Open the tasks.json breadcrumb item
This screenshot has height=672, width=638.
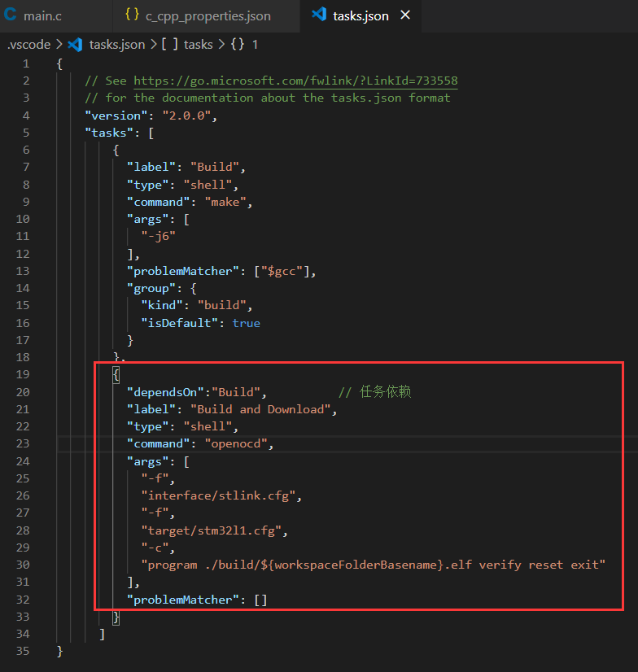tap(117, 45)
